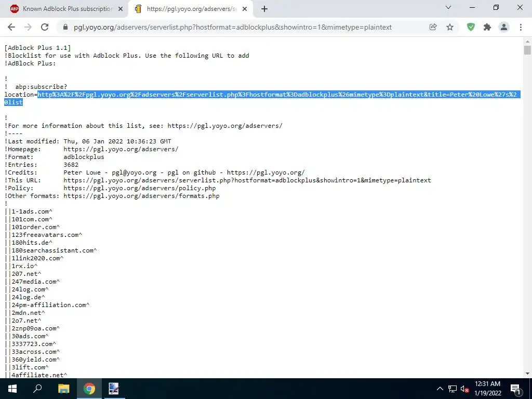Open File Explorer from the taskbar
This screenshot has height=399, width=532.
point(63,389)
